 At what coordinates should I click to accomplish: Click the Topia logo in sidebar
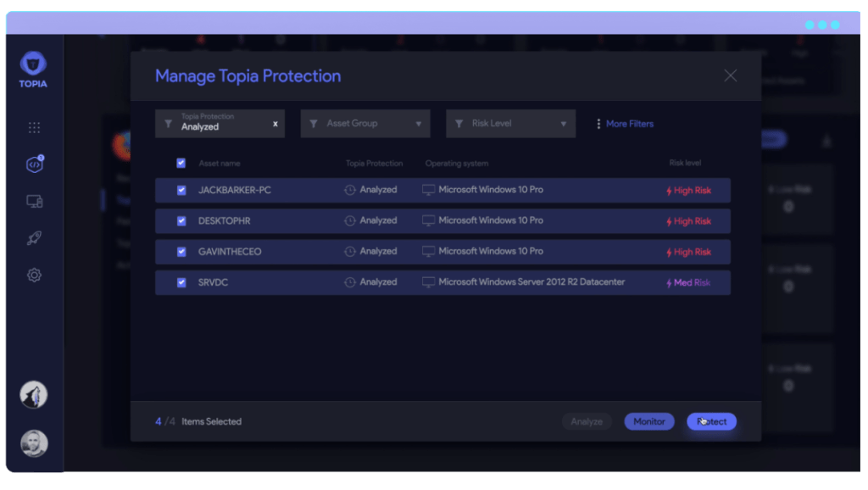pyautogui.click(x=34, y=68)
